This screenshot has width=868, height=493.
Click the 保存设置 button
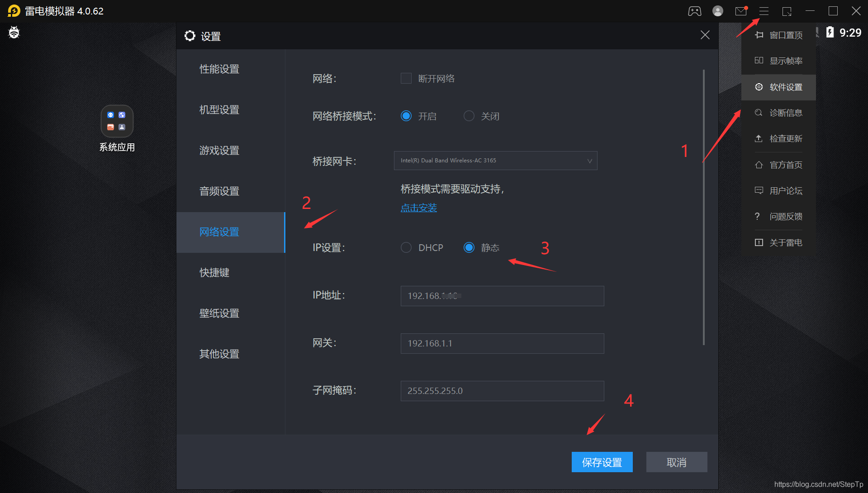point(602,462)
